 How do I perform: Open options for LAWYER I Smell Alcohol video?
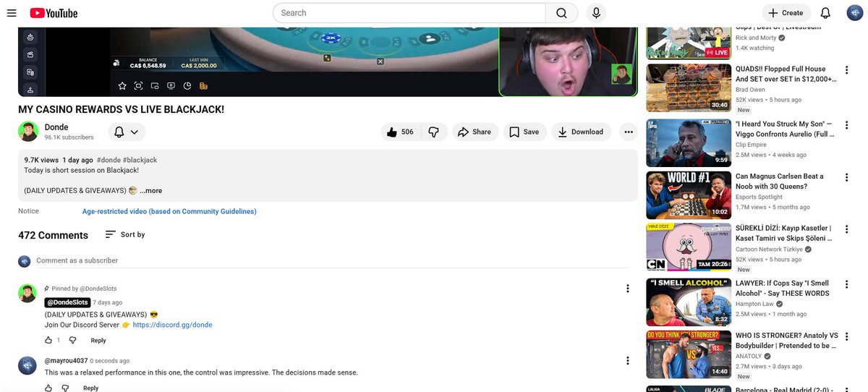pos(847,284)
